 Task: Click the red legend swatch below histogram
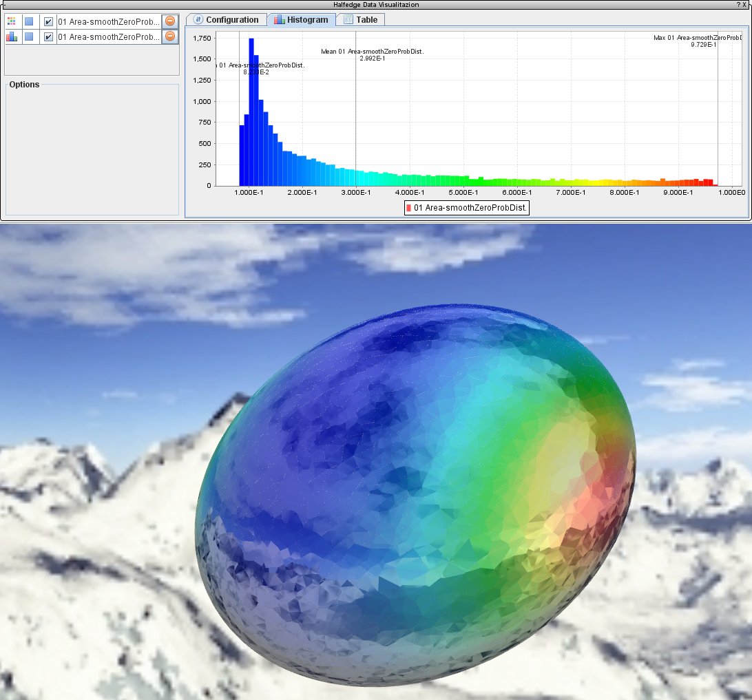coord(409,207)
